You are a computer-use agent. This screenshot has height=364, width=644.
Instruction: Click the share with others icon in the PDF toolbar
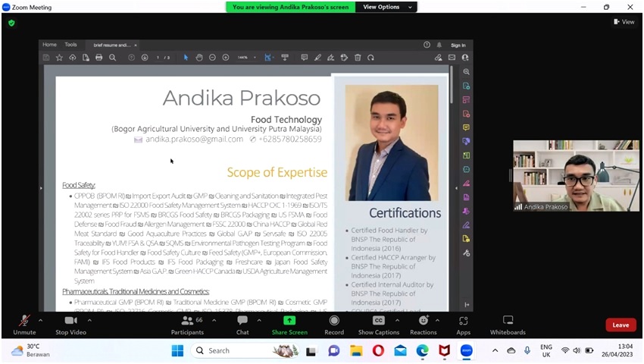click(x=465, y=58)
